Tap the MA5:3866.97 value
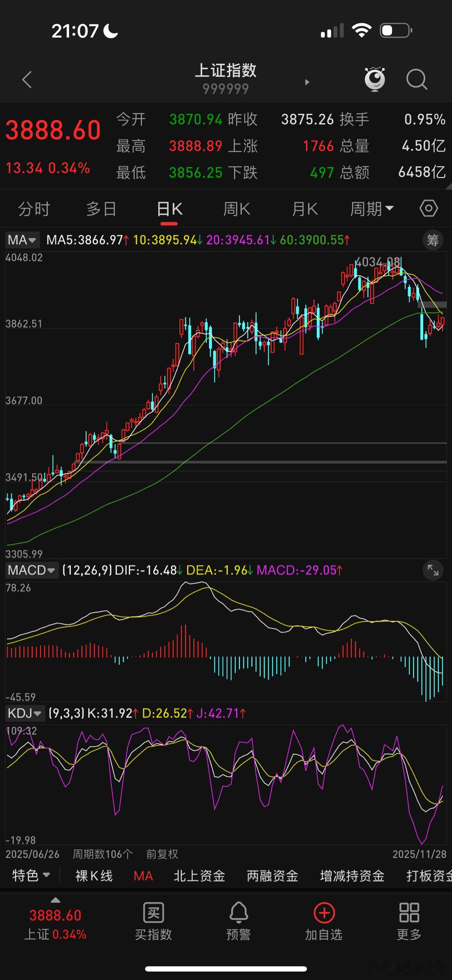The width and height of the screenshot is (452, 980). point(87,240)
